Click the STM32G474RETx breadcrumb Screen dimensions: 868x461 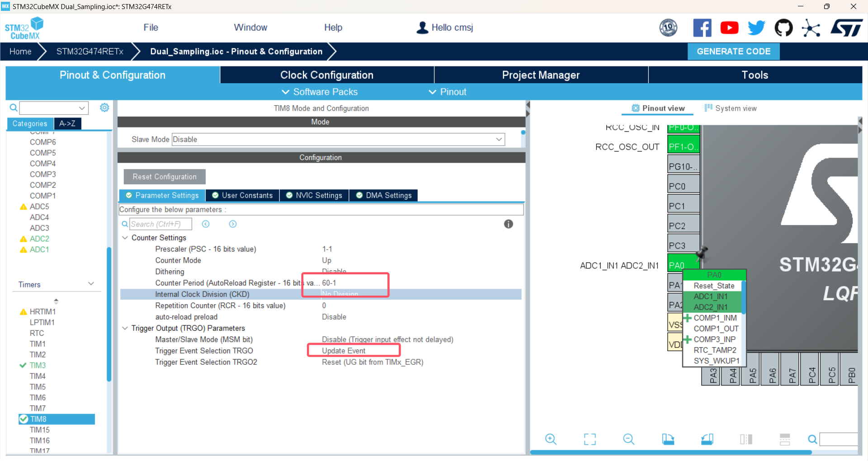[x=90, y=52]
